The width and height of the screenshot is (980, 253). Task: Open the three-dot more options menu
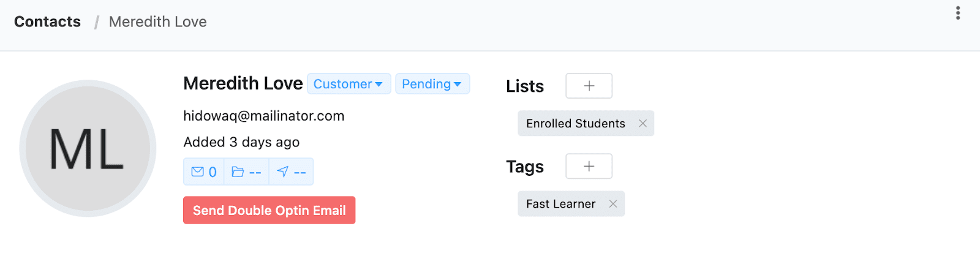click(958, 13)
